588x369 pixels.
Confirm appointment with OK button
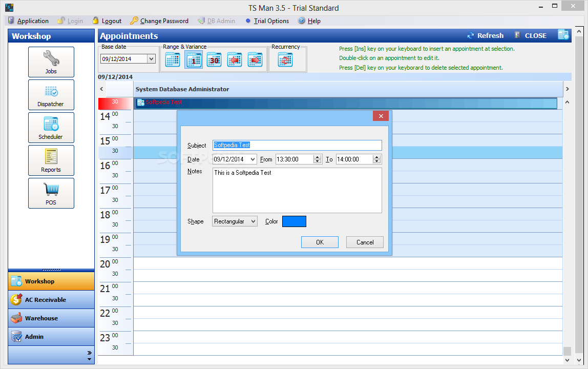click(x=320, y=242)
